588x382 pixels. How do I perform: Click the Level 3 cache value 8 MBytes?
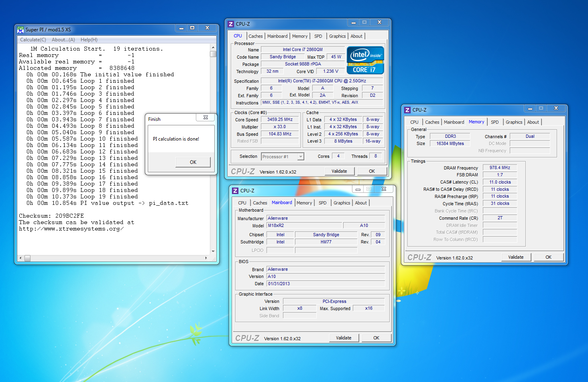[343, 141]
